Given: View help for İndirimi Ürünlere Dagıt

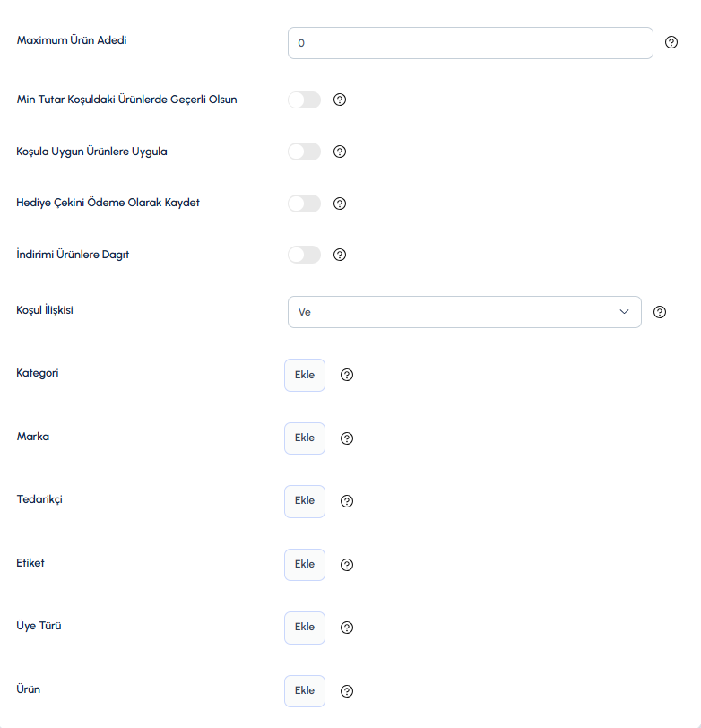Looking at the screenshot, I should 340,255.
